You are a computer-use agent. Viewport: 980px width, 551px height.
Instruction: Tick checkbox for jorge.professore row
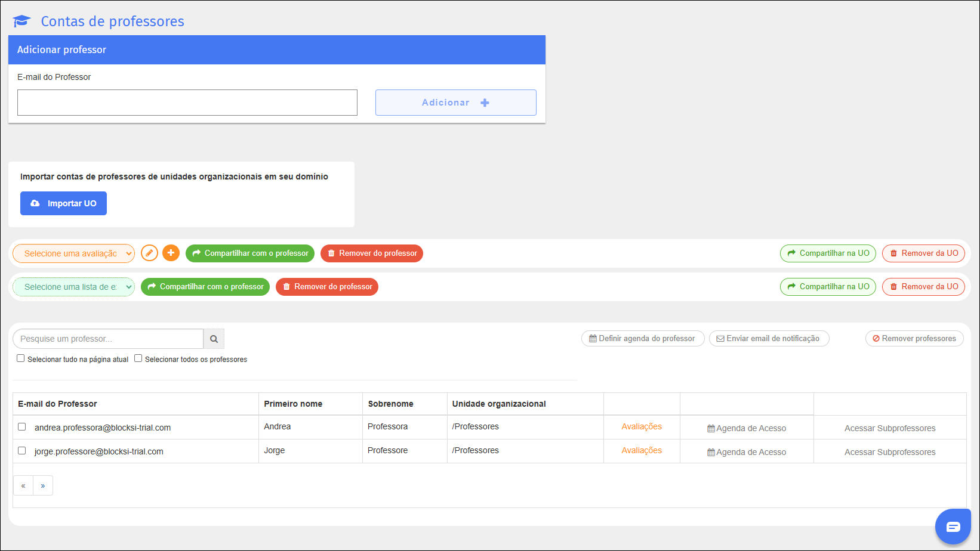(x=22, y=451)
